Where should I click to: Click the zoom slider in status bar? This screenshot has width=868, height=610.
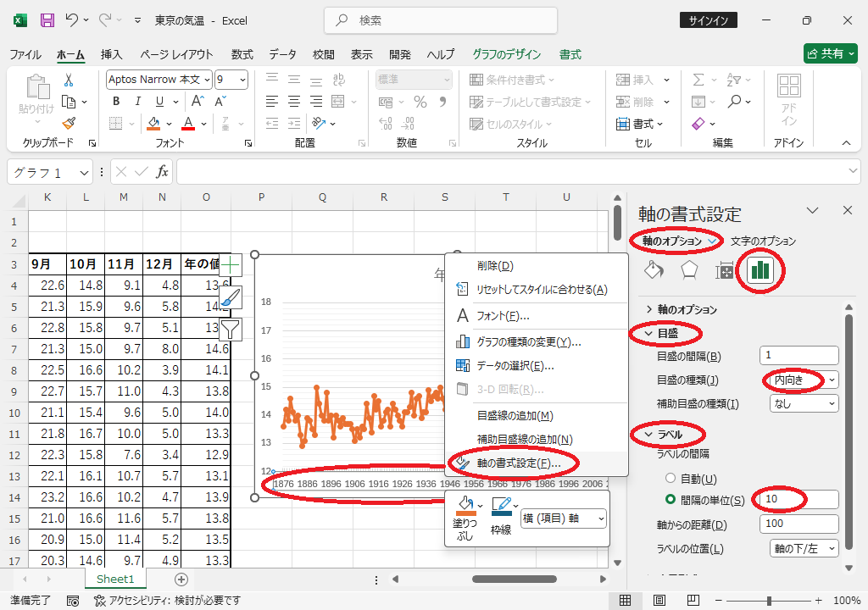click(769, 601)
